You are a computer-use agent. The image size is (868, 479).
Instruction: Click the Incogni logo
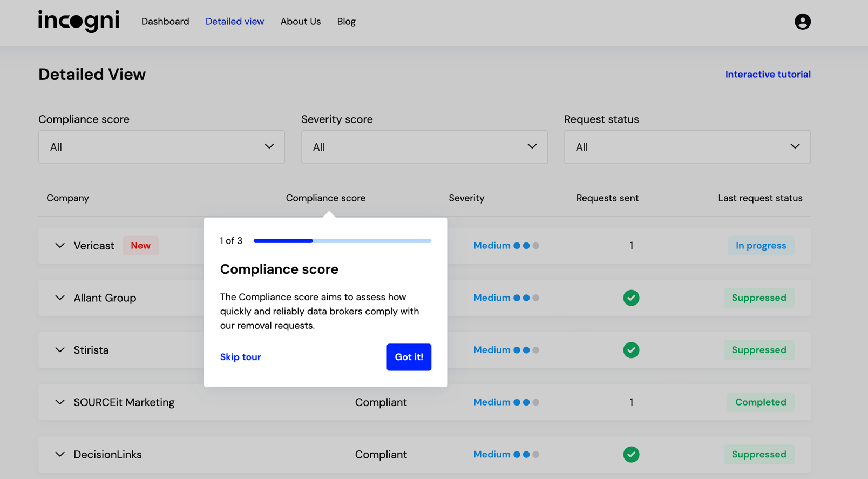[x=79, y=21]
